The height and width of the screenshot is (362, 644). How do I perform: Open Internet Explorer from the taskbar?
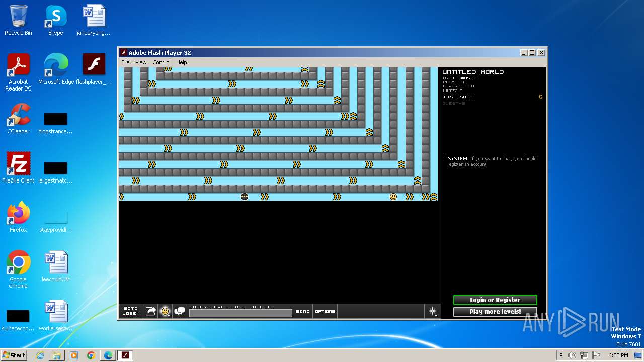(40, 355)
